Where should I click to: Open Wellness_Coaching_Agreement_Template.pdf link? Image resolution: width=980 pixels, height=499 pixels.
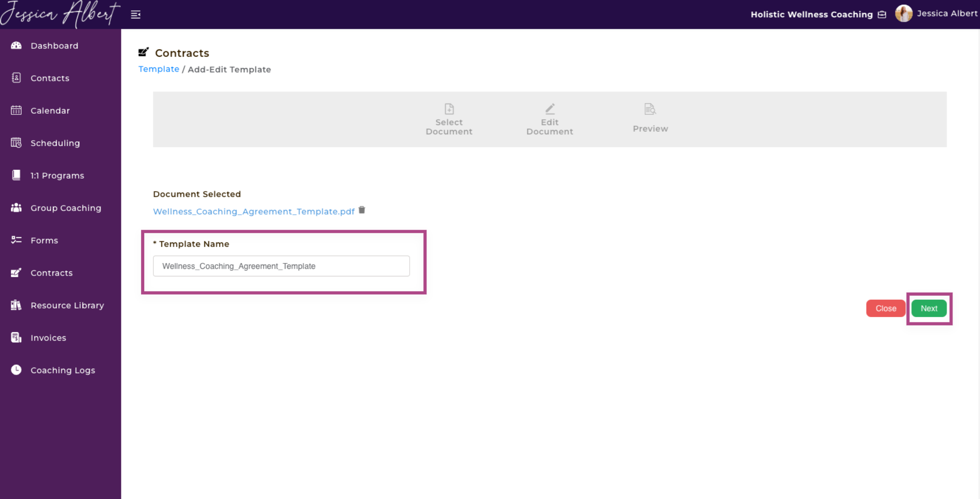pos(254,211)
